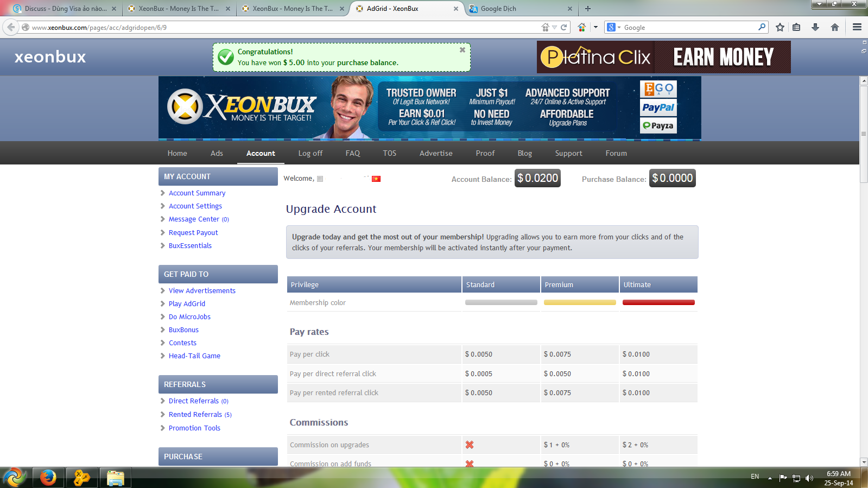Click the page scrollbar down arrow
Image resolution: width=868 pixels, height=488 pixels.
[864, 462]
